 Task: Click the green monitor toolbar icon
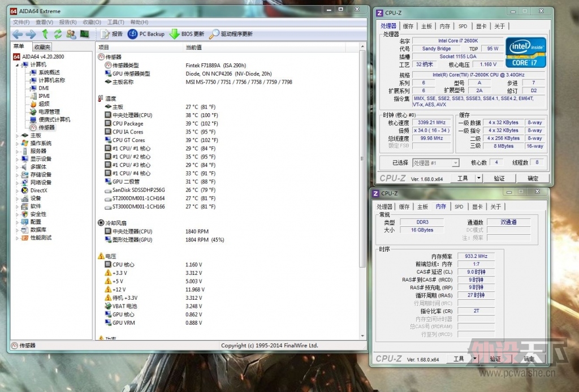click(85, 34)
